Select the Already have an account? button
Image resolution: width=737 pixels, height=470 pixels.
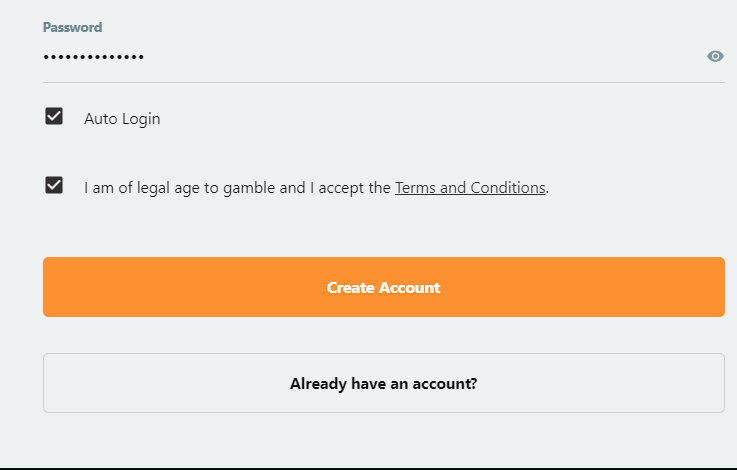[384, 383]
